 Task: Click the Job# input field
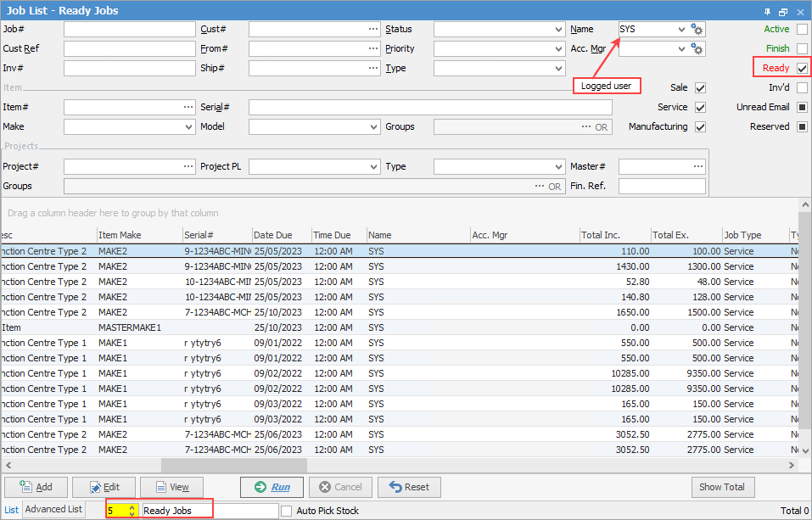(x=129, y=30)
